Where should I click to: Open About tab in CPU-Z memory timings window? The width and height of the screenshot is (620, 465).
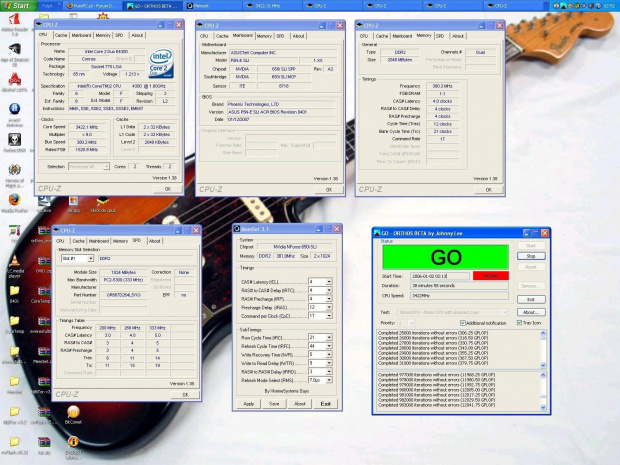(458, 36)
